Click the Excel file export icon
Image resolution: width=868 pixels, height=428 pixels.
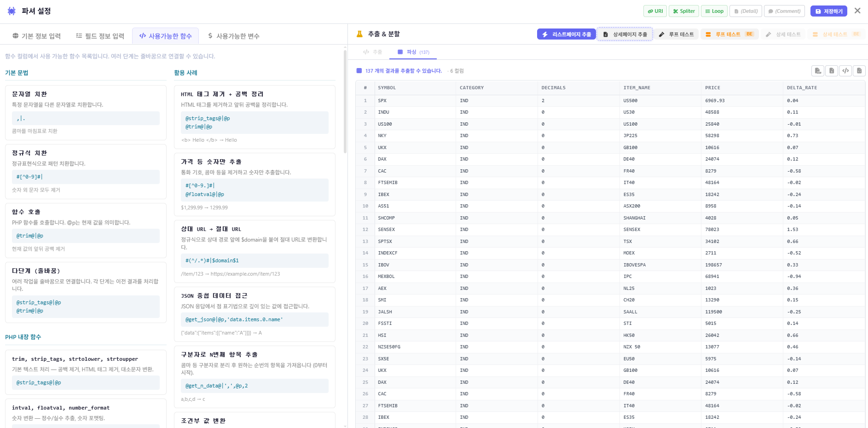coord(832,71)
